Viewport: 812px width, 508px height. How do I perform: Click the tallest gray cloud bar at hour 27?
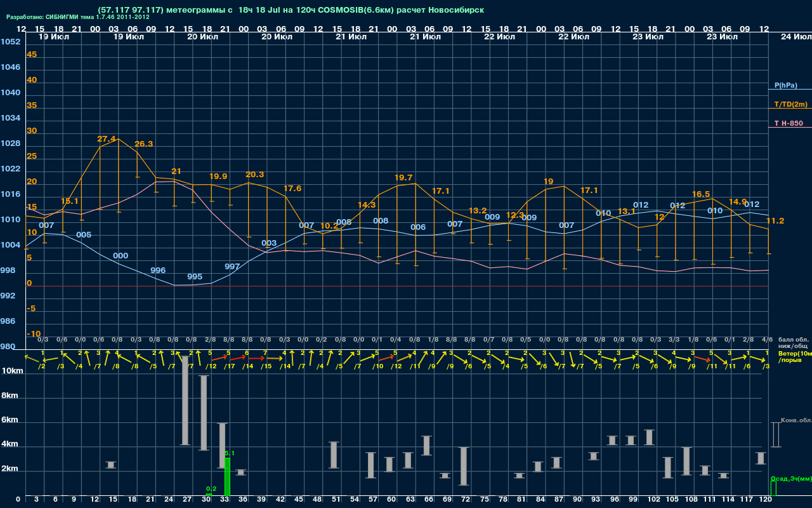[x=186, y=401]
